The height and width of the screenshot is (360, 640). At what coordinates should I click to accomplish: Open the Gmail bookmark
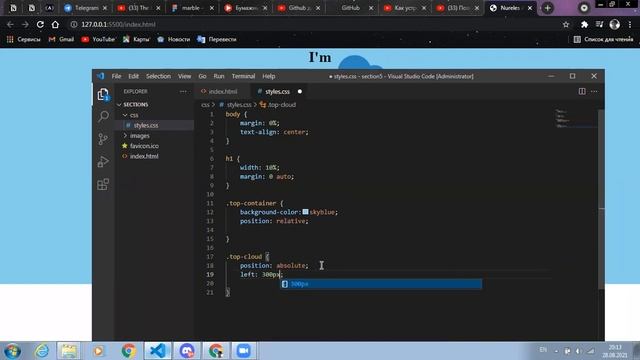tap(61, 40)
